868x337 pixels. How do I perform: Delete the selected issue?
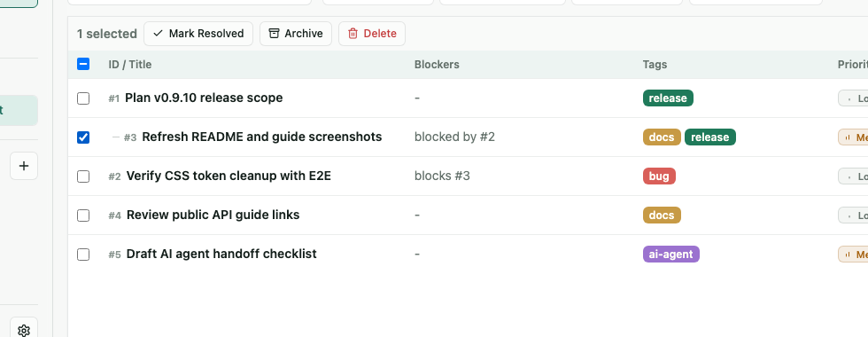click(372, 34)
